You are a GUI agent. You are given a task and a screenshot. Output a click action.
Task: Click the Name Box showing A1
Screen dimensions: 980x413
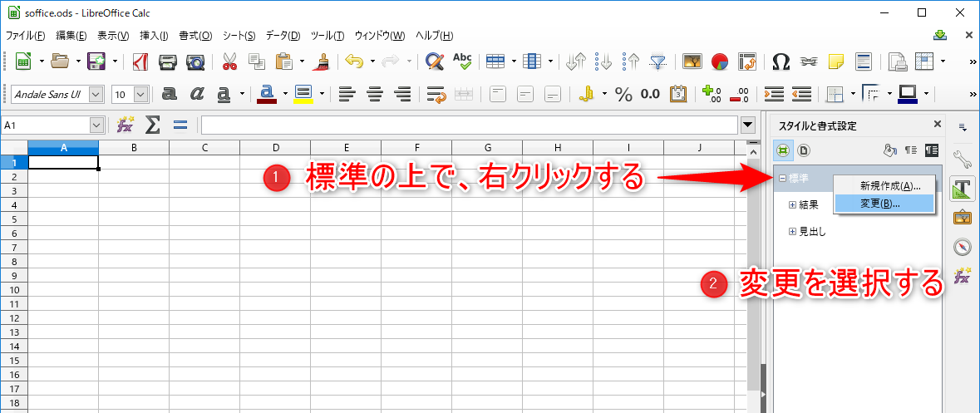pos(46,125)
